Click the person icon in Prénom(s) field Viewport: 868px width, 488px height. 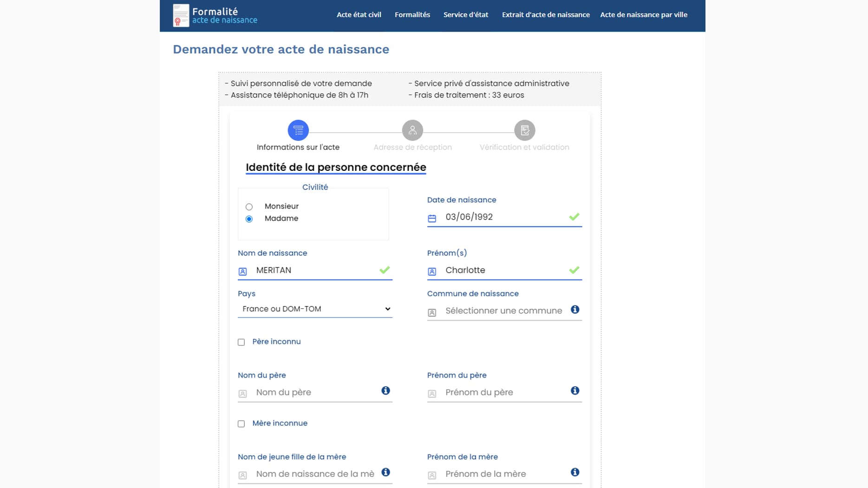(432, 272)
